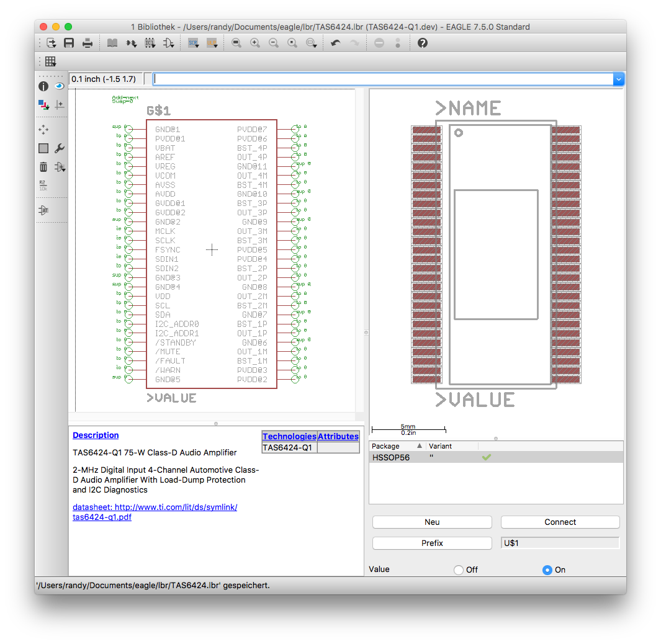661x644 pixels.
Task: Click the >NAME text in package preview
Action: [468, 109]
